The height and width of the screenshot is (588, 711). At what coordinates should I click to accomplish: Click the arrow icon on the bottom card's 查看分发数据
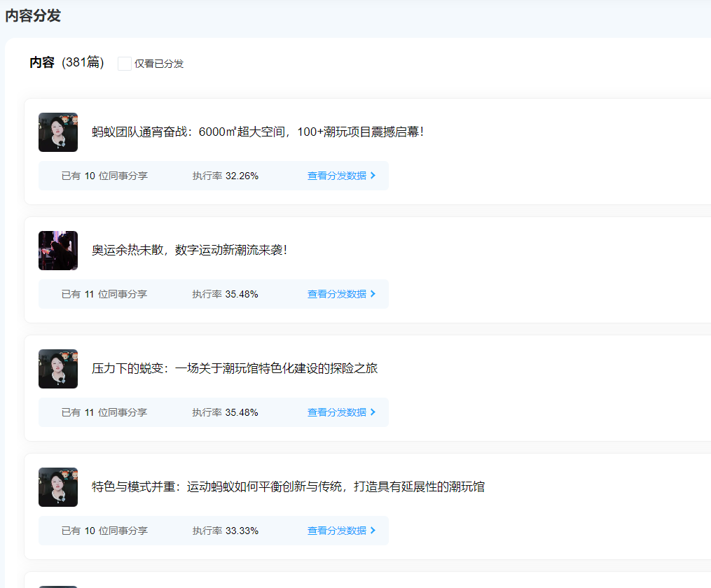[x=373, y=531]
